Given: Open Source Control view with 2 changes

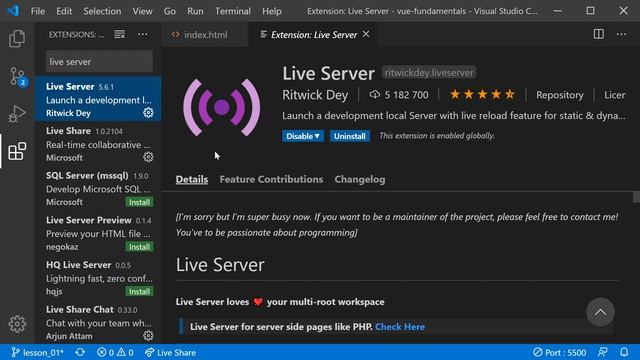Looking at the screenshot, I should point(18,76).
